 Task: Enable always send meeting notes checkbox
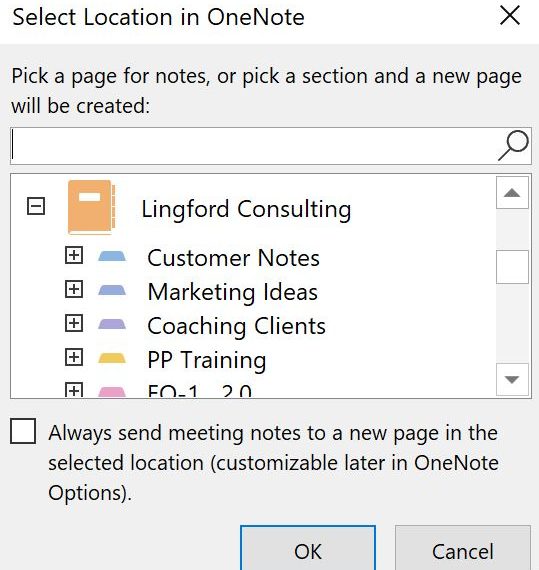coord(23,431)
